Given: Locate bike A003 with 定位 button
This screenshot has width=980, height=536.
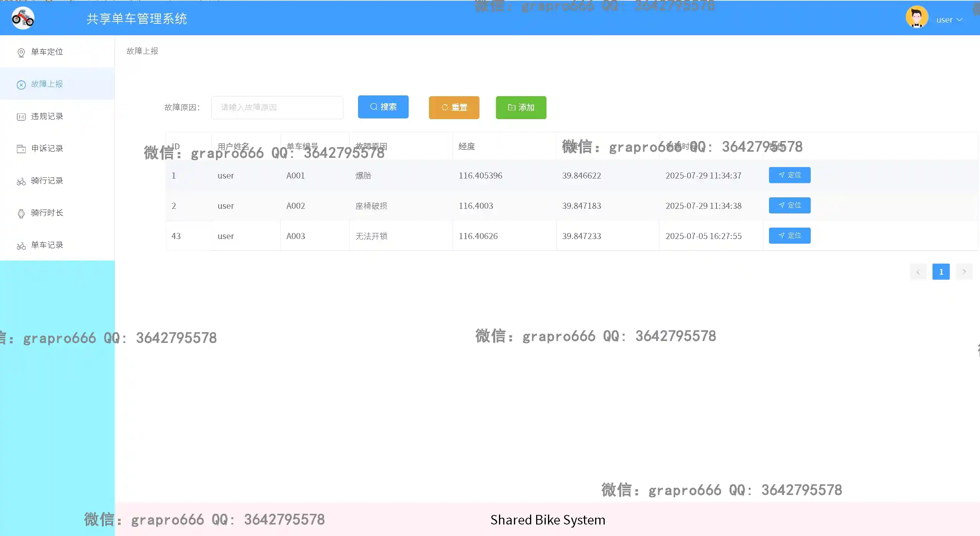Looking at the screenshot, I should click(x=789, y=236).
